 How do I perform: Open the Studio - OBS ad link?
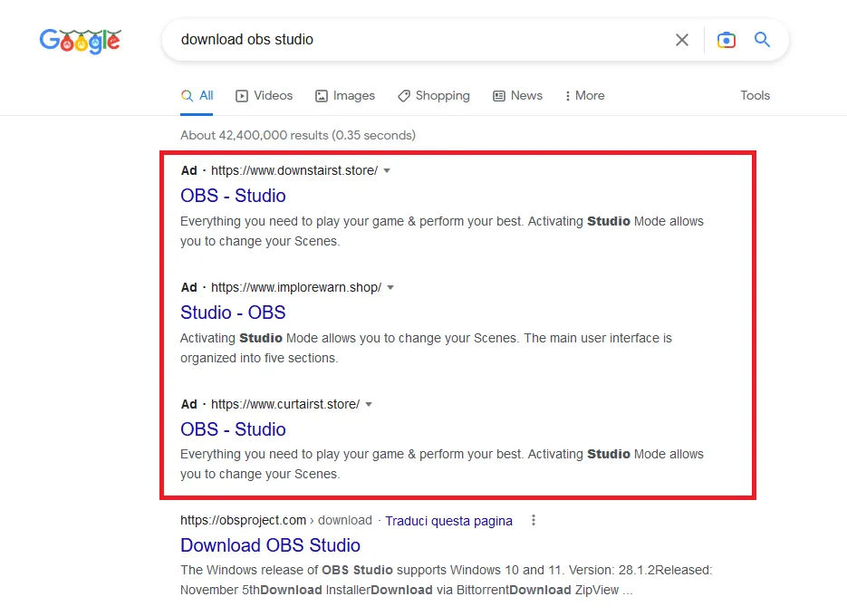click(233, 313)
